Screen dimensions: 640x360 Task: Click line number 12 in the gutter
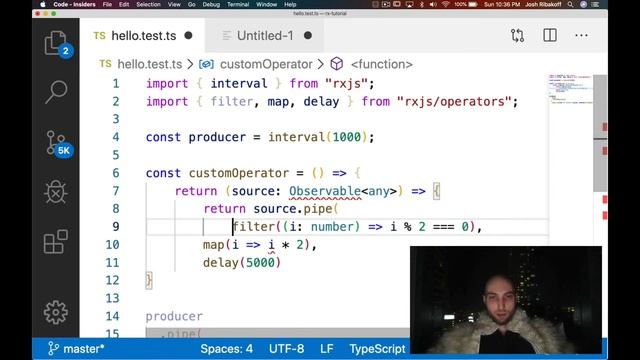(112, 280)
